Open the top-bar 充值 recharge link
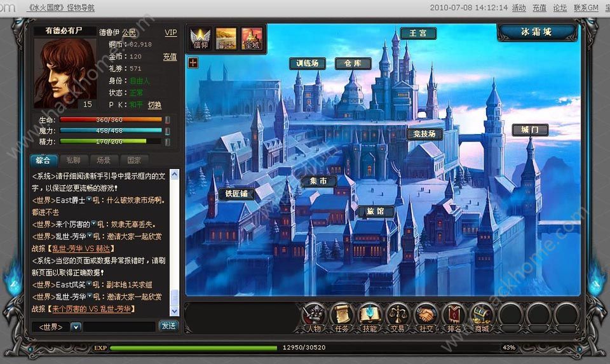 (x=539, y=8)
